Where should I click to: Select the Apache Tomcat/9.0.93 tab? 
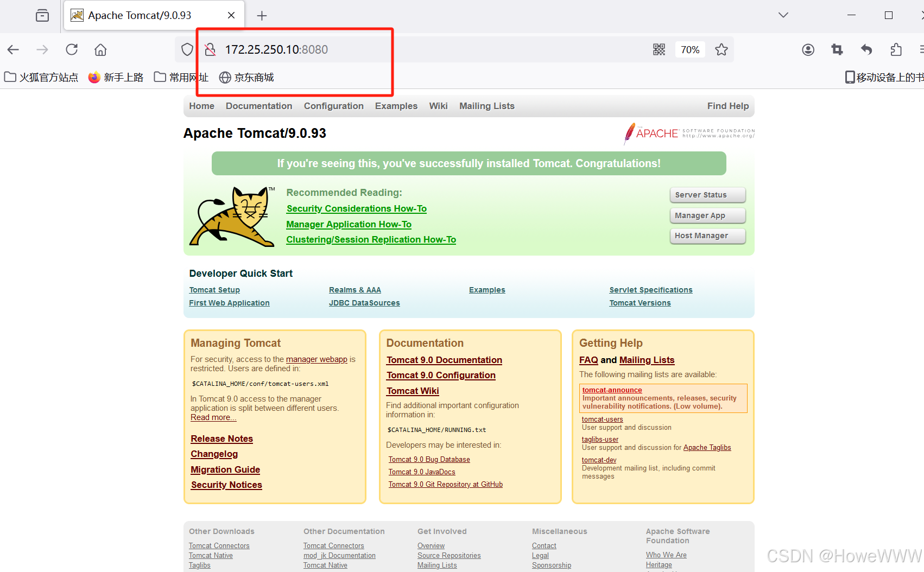tap(154, 15)
